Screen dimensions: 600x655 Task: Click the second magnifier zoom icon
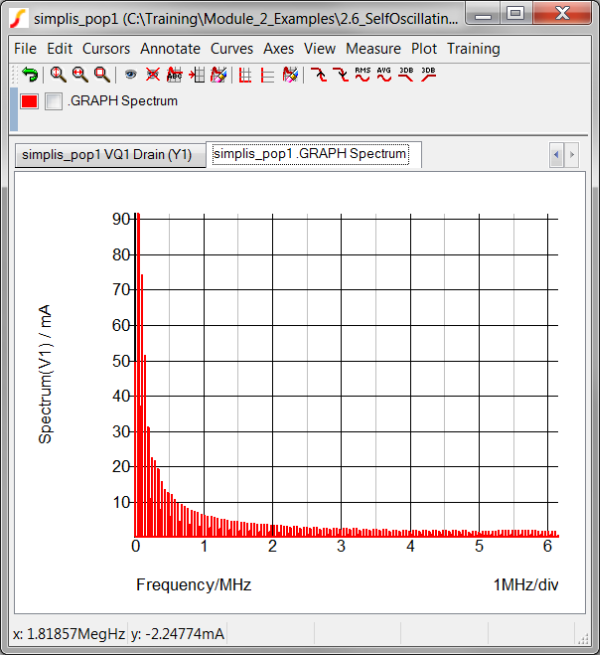click(x=80, y=74)
